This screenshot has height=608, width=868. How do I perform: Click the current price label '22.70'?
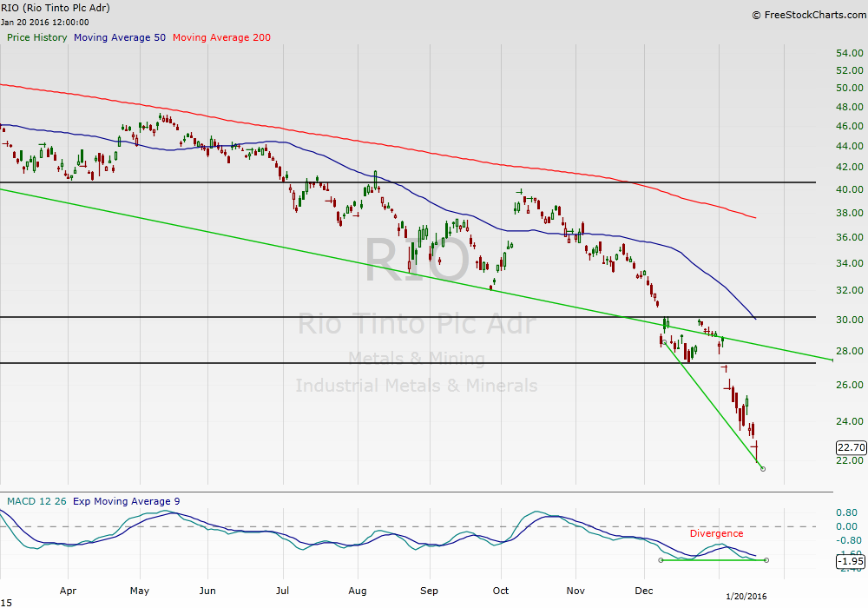pos(851,446)
